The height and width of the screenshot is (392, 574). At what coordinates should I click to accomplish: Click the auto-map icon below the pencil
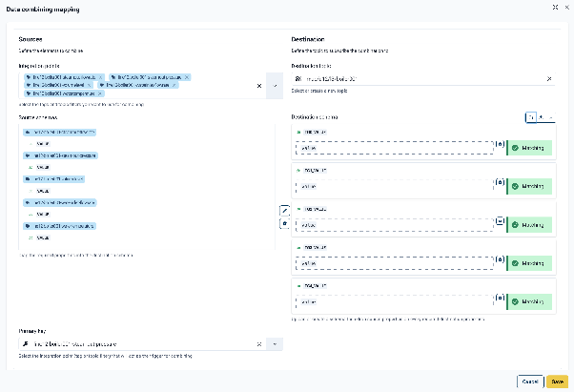[x=283, y=222]
